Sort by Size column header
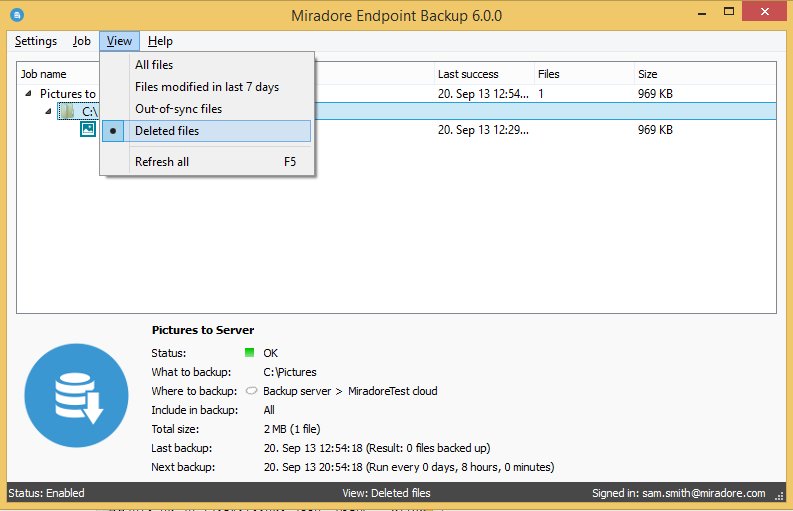 (647, 74)
